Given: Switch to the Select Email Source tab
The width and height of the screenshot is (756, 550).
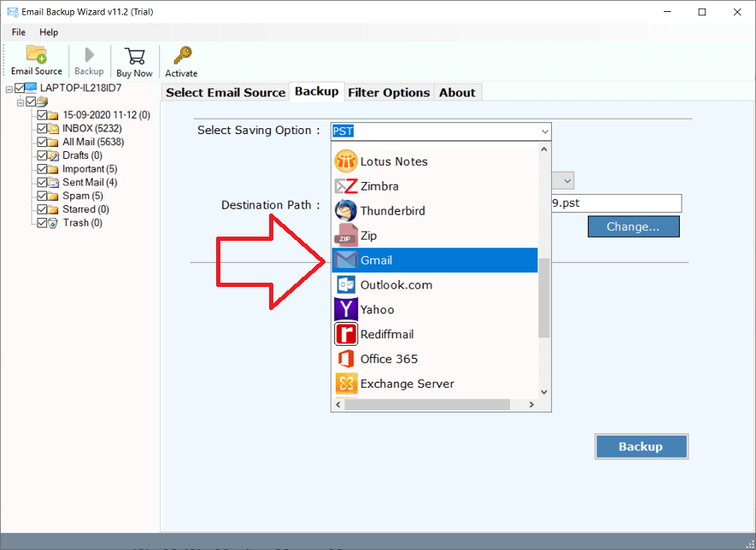Looking at the screenshot, I should pyautogui.click(x=226, y=92).
